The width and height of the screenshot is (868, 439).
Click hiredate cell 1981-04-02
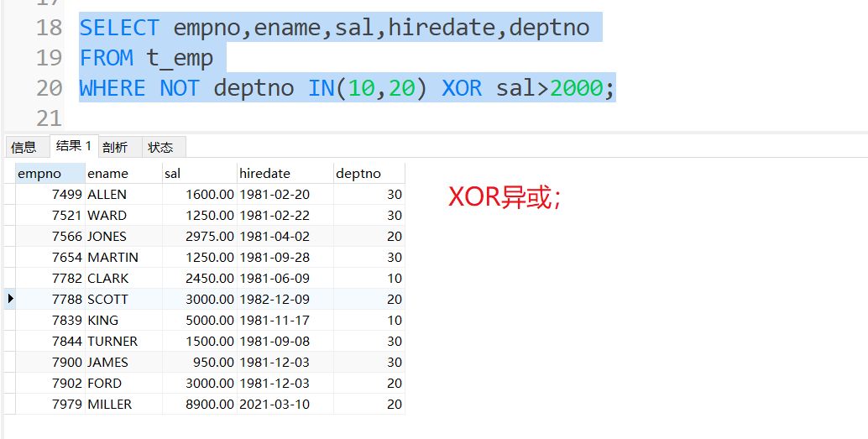(x=285, y=237)
